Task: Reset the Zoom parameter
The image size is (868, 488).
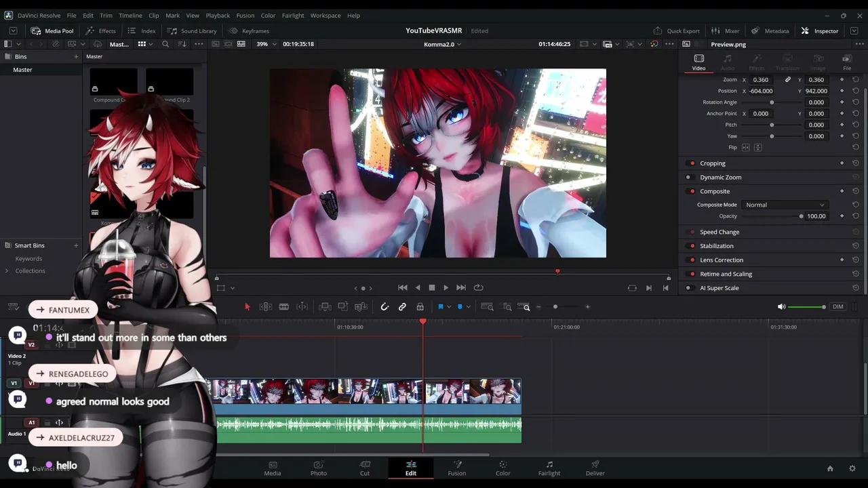Action: click(856, 79)
